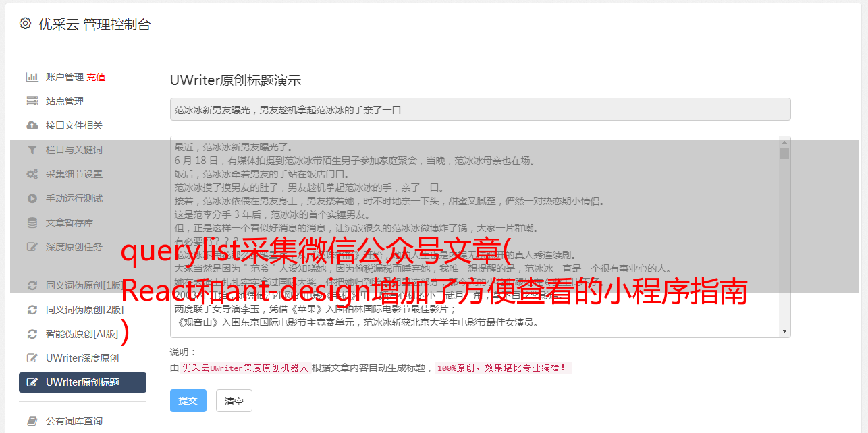
Task: Click the cloud upload icon for 接口文件相关
Action: click(x=32, y=125)
